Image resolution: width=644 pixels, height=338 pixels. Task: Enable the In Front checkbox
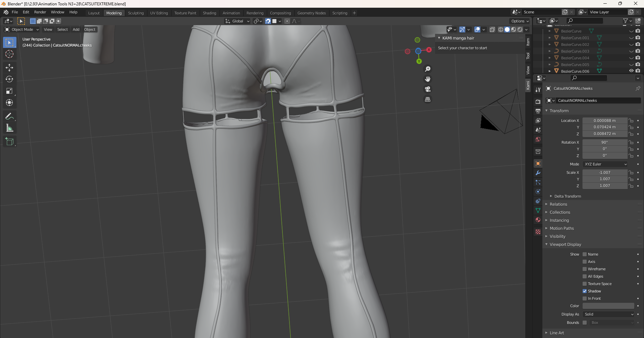[x=585, y=298]
